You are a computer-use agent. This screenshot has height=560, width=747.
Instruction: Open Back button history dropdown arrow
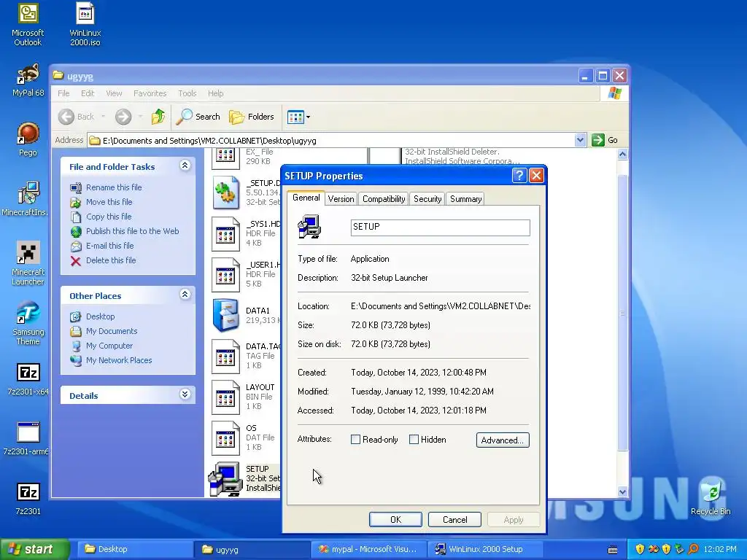coord(103,117)
